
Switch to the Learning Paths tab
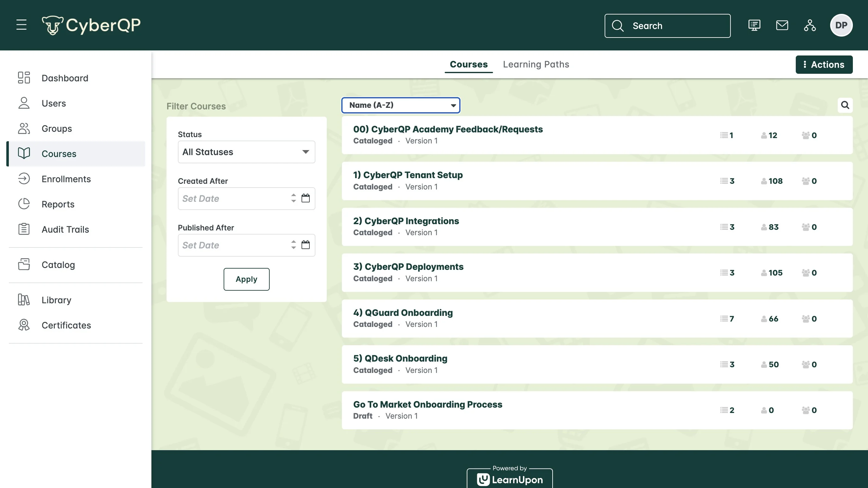coord(536,64)
